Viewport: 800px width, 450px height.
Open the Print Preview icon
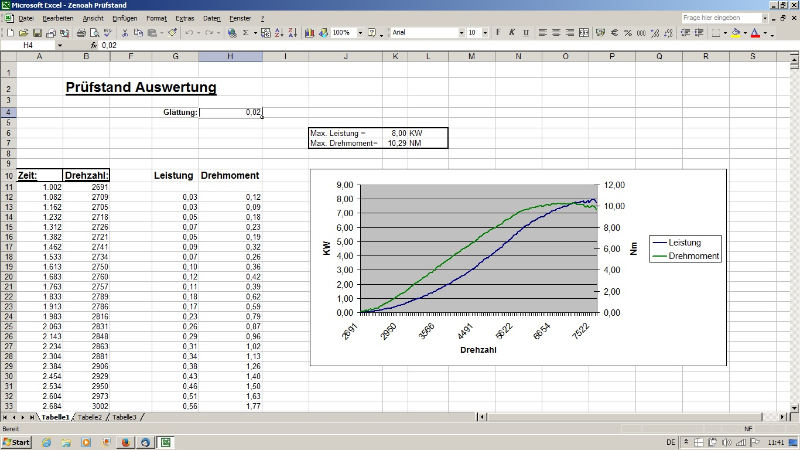(x=89, y=33)
